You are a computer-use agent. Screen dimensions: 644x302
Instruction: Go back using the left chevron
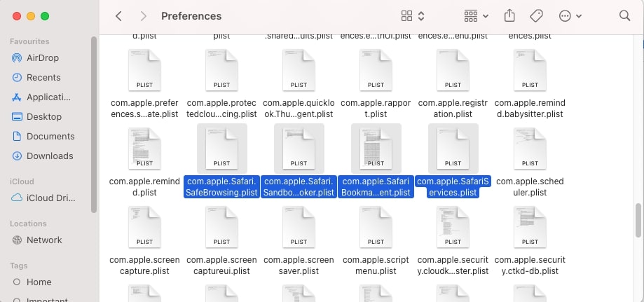click(x=118, y=16)
